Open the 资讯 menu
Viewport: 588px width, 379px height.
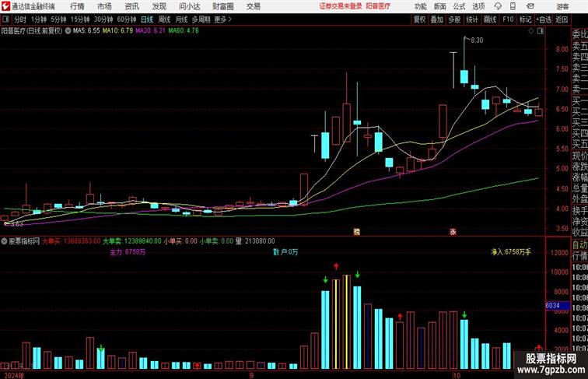(x=131, y=6)
